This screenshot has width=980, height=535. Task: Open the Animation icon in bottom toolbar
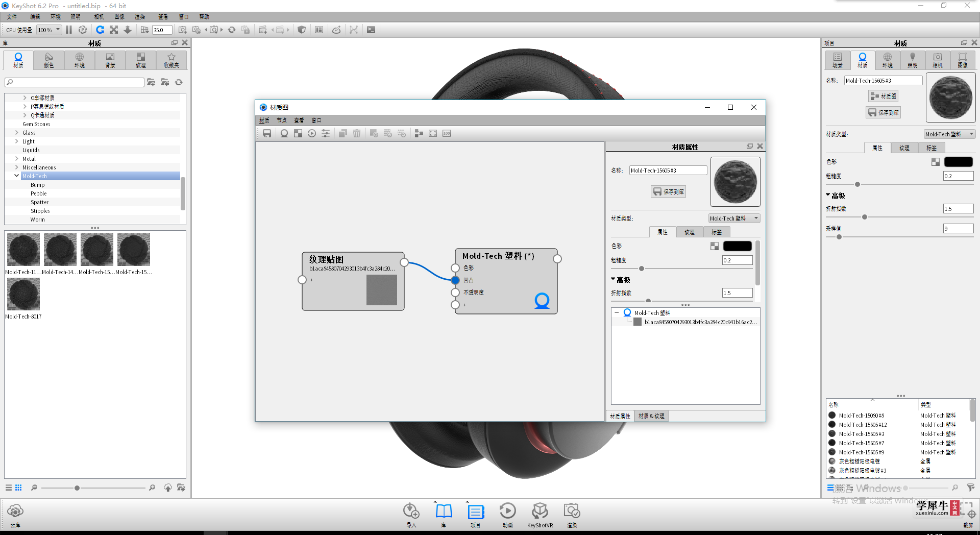pyautogui.click(x=507, y=511)
